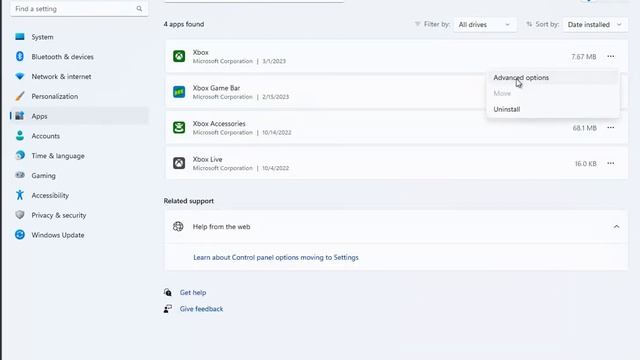Select the Apps sidebar icon

pos(20,116)
